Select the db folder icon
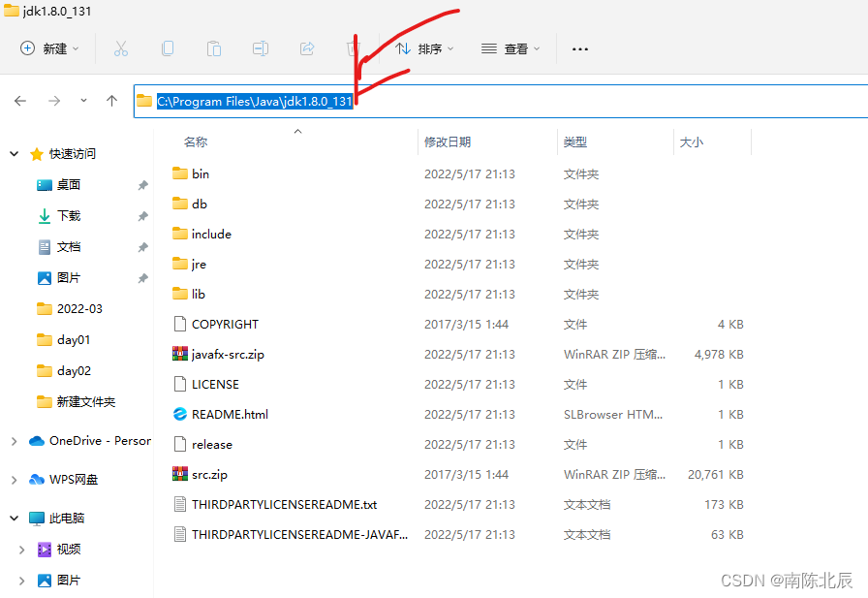This screenshot has width=868, height=598. point(180,204)
